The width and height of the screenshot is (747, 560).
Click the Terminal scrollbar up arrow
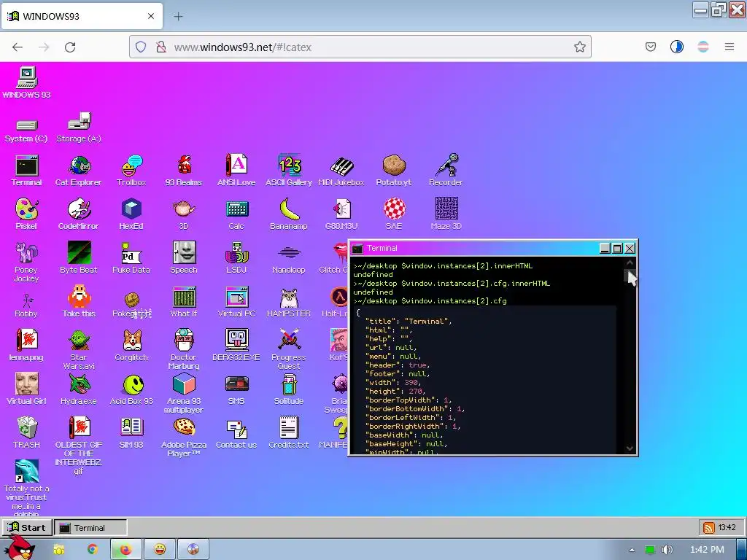tap(630, 262)
